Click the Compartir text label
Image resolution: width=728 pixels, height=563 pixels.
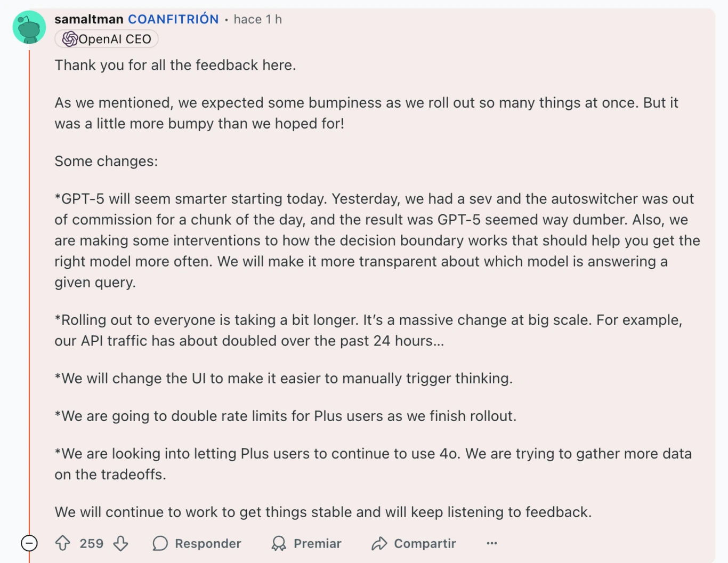pos(425,543)
